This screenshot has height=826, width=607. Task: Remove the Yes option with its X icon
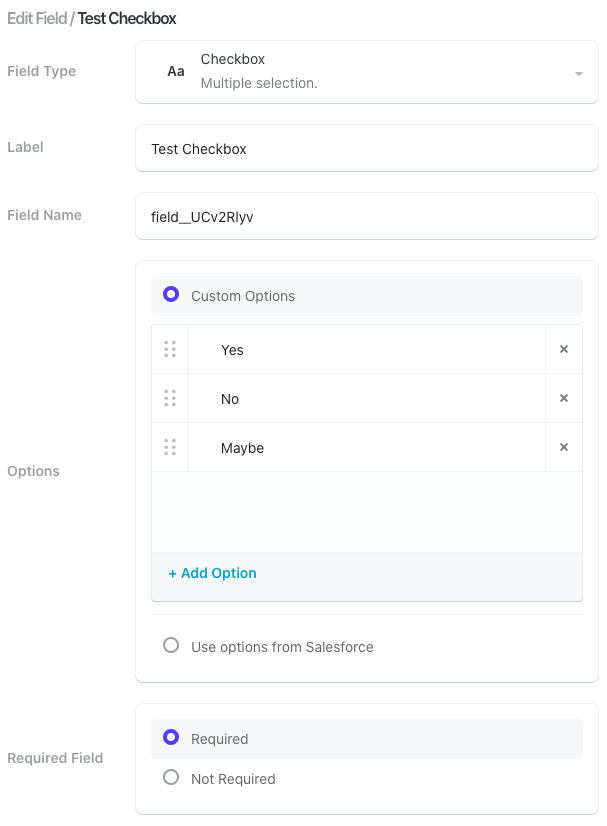564,349
